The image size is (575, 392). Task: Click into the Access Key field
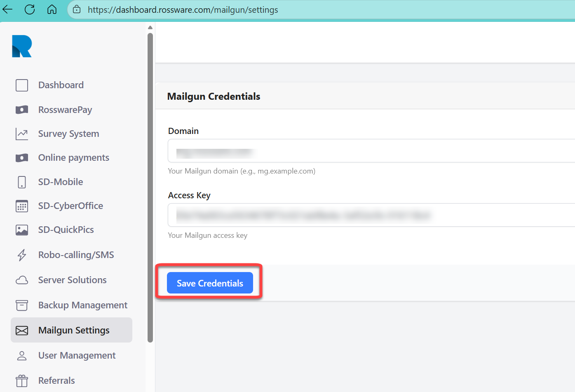click(x=371, y=215)
